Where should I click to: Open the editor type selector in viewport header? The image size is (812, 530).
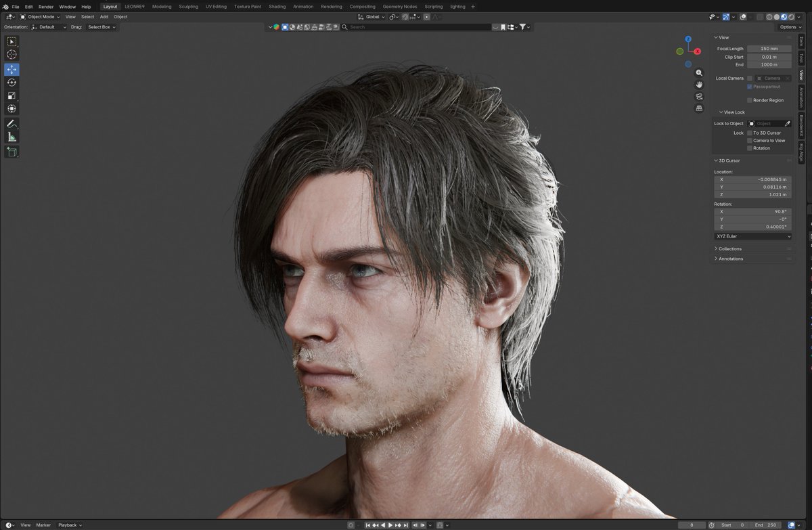[10, 16]
